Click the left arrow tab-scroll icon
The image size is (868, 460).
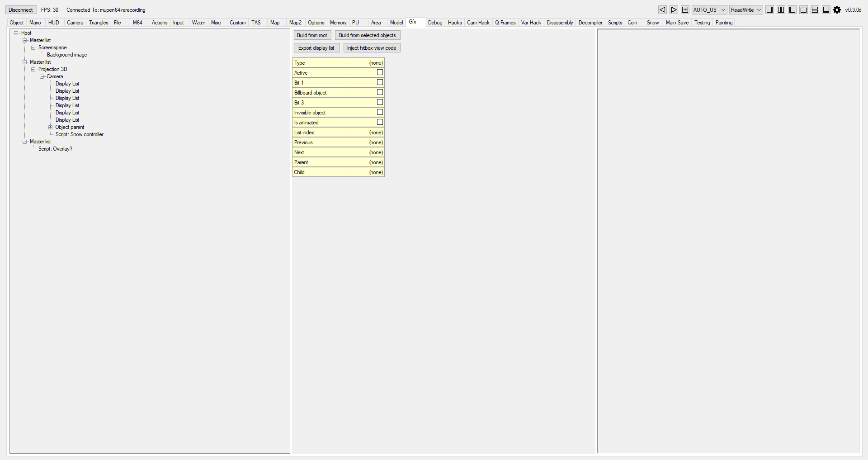click(x=662, y=10)
